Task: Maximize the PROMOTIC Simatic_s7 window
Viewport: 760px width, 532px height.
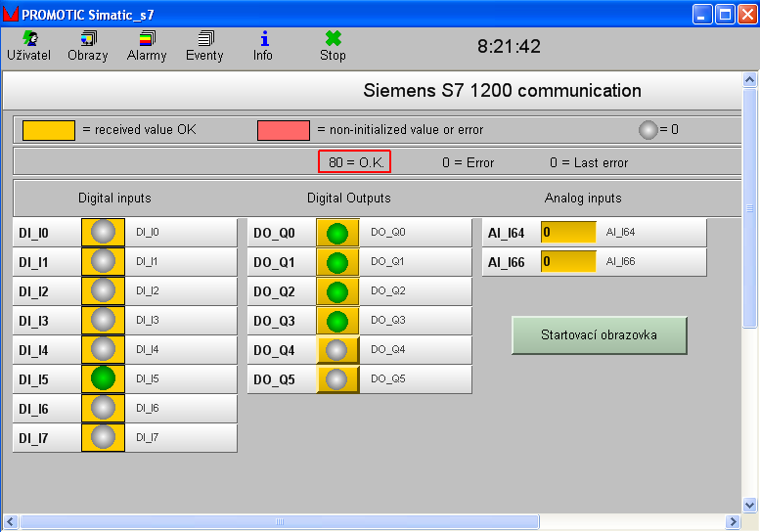Action: (x=725, y=14)
